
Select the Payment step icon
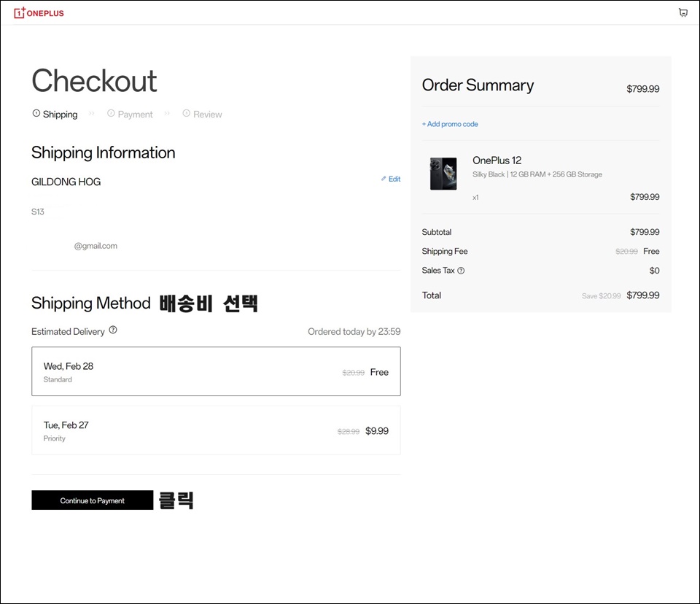tap(111, 114)
